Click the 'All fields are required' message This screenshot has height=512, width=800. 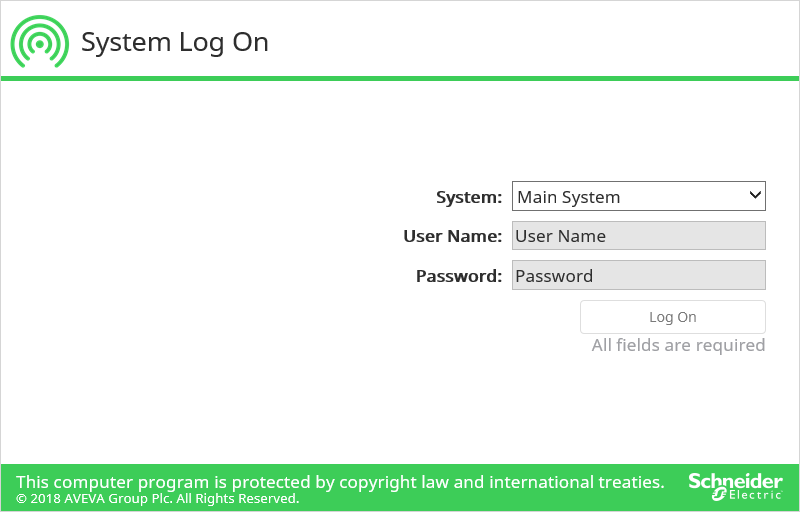coord(678,345)
